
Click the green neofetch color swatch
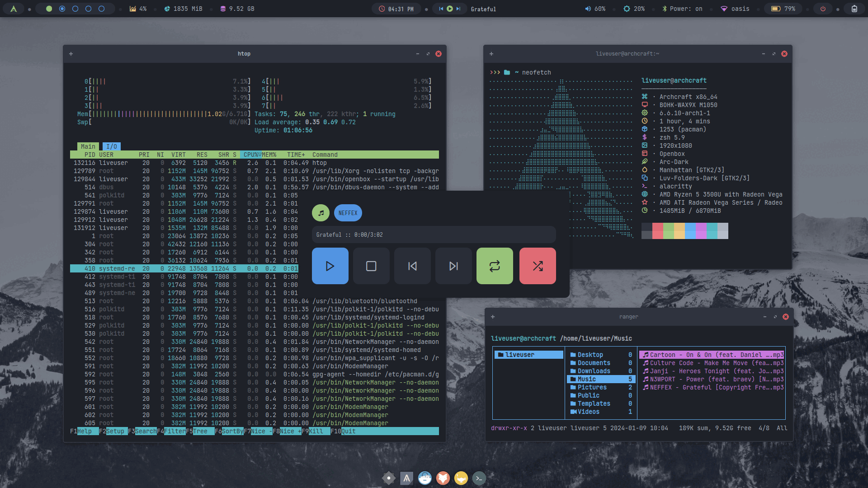click(669, 230)
